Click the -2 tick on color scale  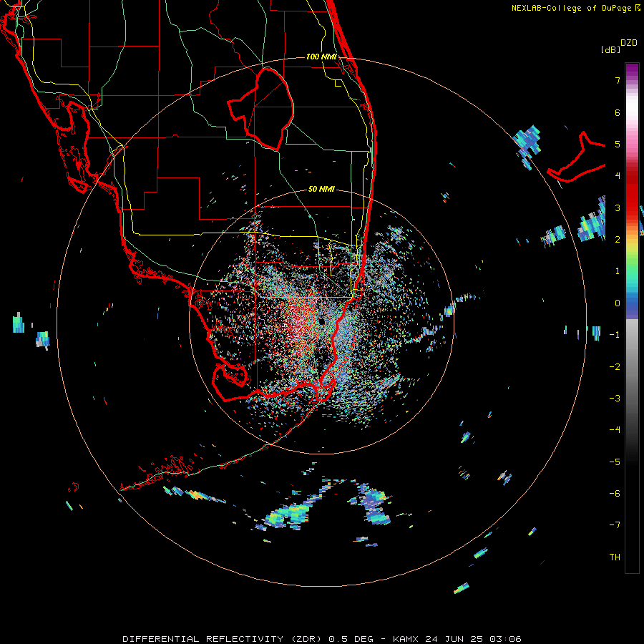(615, 367)
